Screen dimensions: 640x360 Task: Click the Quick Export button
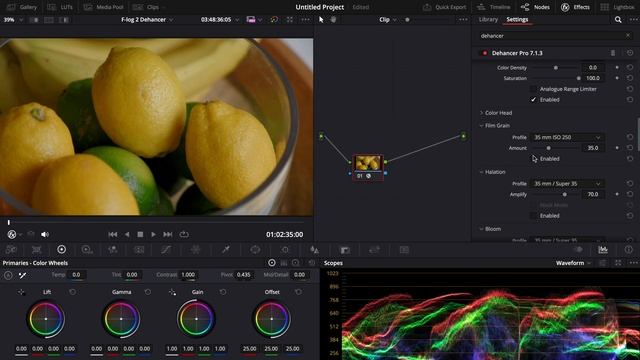point(444,7)
